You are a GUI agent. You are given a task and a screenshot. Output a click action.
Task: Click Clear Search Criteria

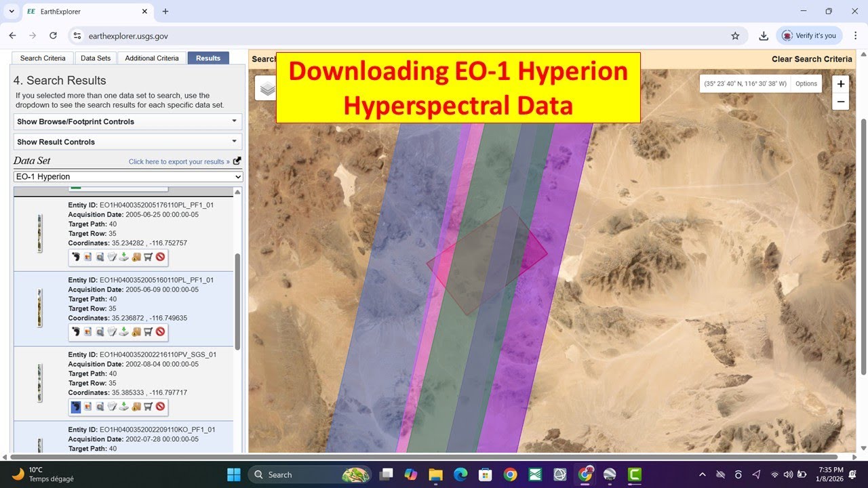click(812, 59)
